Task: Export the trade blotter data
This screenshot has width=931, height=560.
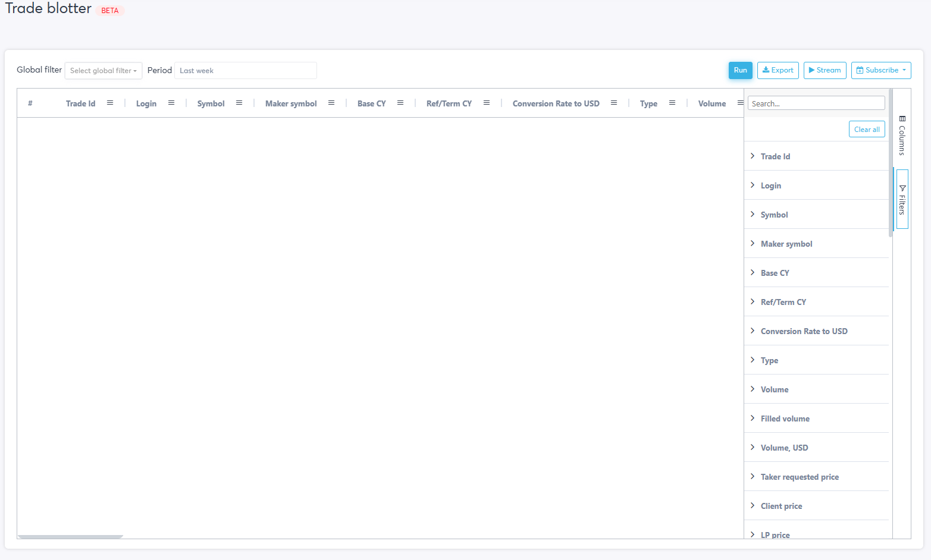Action: (x=778, y=70)
